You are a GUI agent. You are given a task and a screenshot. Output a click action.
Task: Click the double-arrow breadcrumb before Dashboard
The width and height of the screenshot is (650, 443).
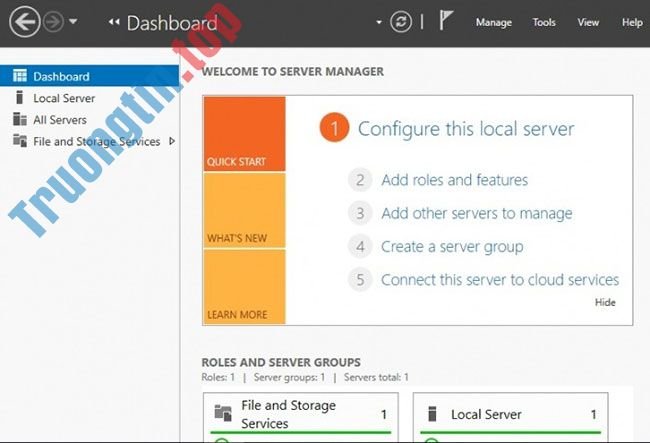(x=114, y=22)
